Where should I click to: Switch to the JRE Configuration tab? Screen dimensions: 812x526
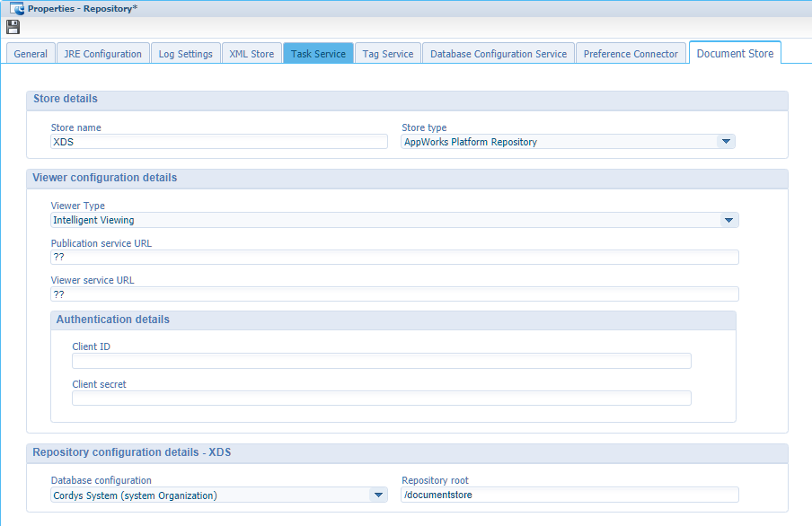click(x=102, y=54)
